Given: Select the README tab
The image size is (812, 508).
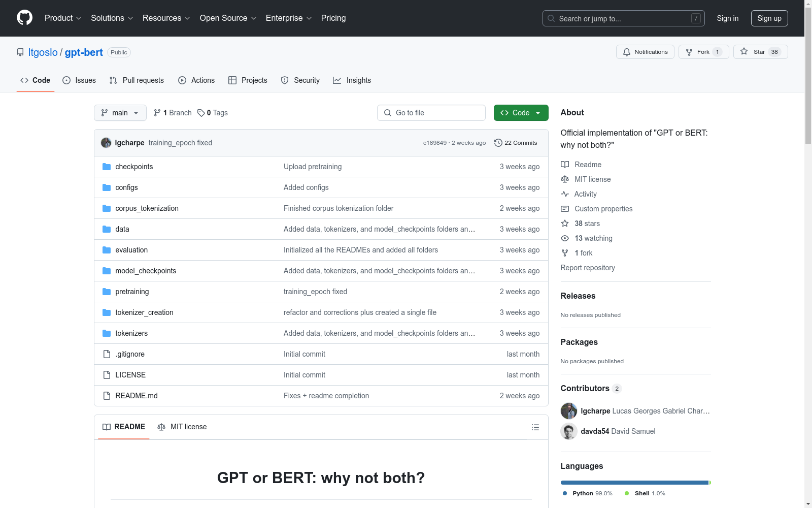Looking at the screenshot, I should tap(124, 427).
